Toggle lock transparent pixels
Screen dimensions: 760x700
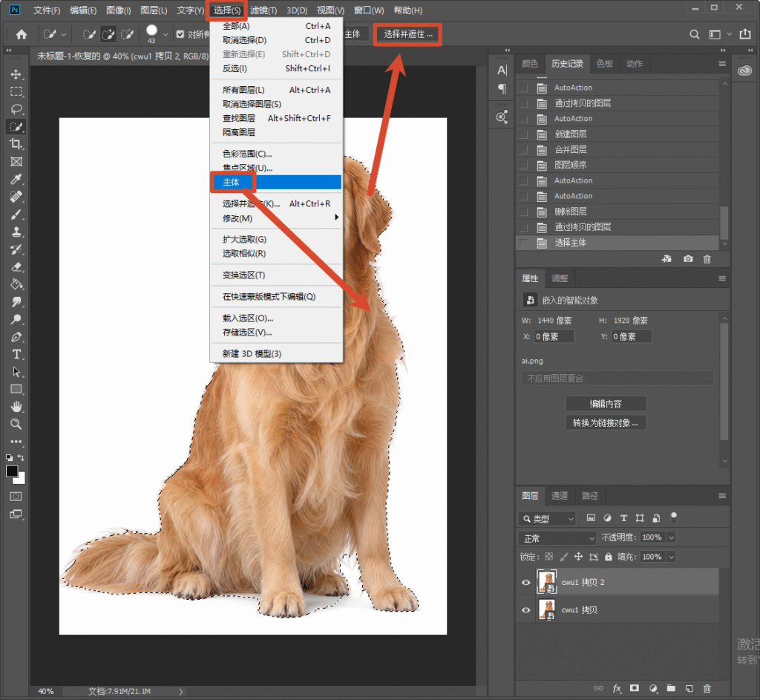(548, 557)
